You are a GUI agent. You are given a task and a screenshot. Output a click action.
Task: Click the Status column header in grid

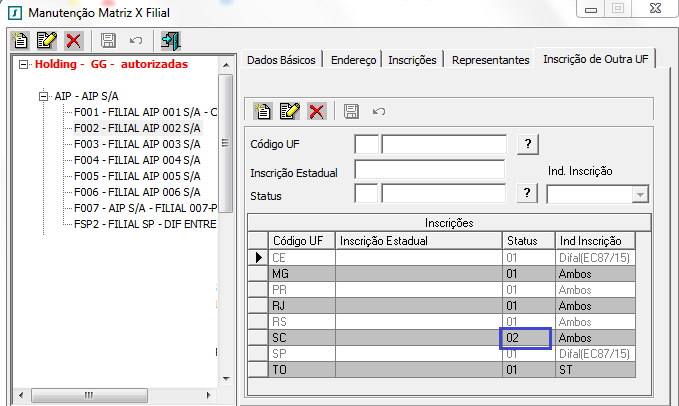click(x=529, y=241)
